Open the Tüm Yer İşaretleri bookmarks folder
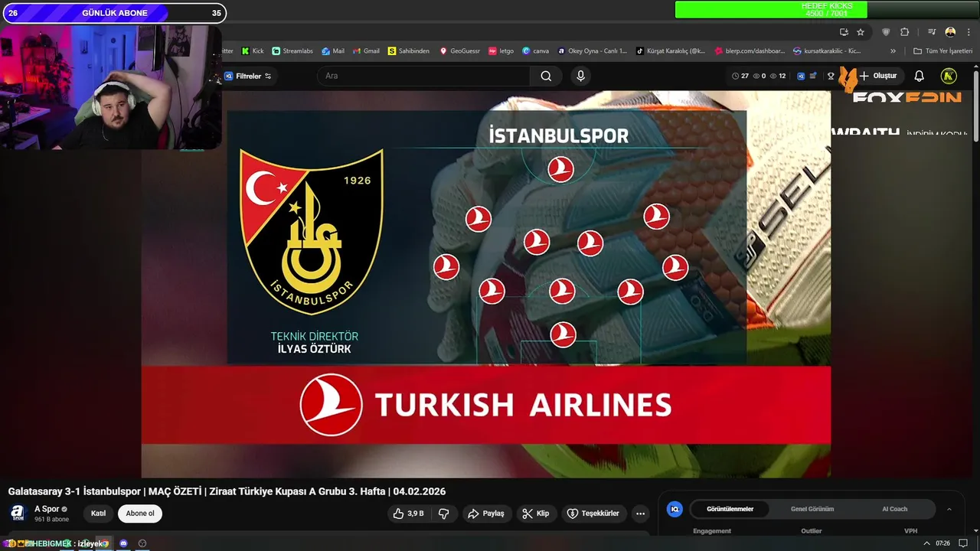This screenshot has width=980, height=551. (x=943, y=51)
